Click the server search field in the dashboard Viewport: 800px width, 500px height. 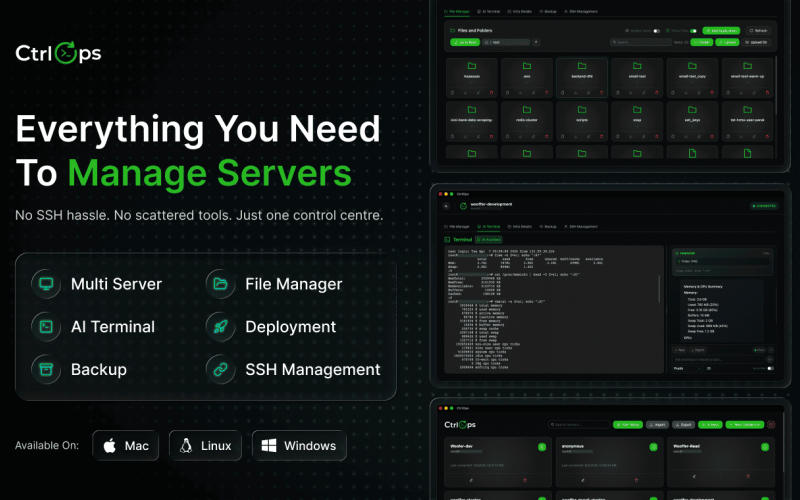coord(580,424)
